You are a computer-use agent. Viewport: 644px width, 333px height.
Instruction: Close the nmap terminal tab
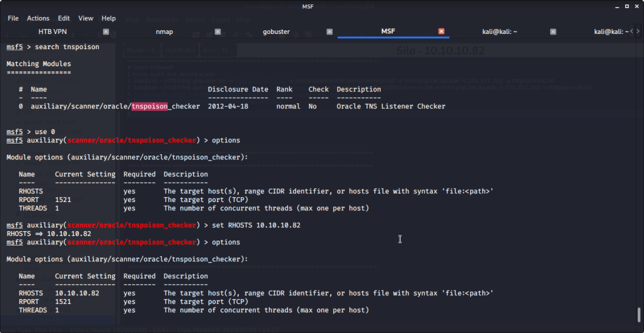point(218,31)
